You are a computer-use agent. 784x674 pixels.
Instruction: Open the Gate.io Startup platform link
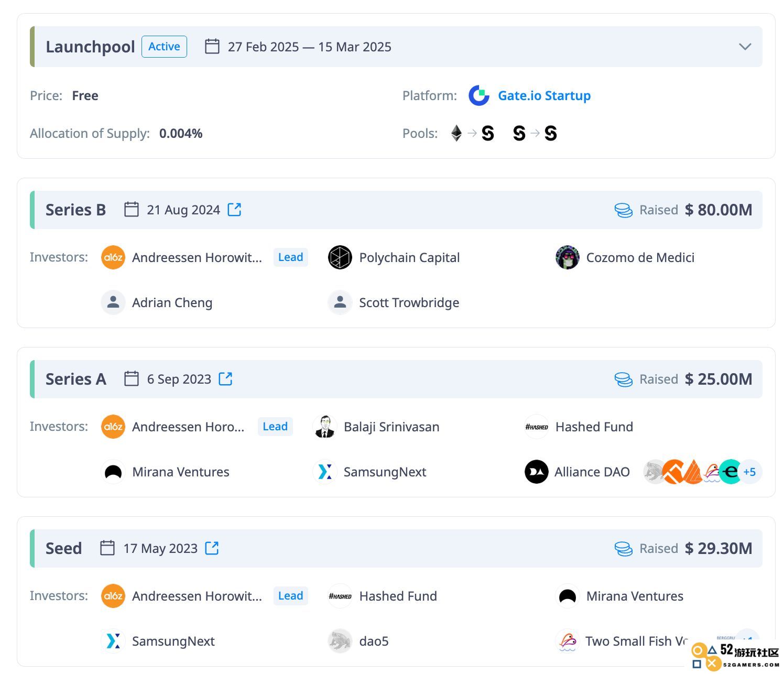544,95
